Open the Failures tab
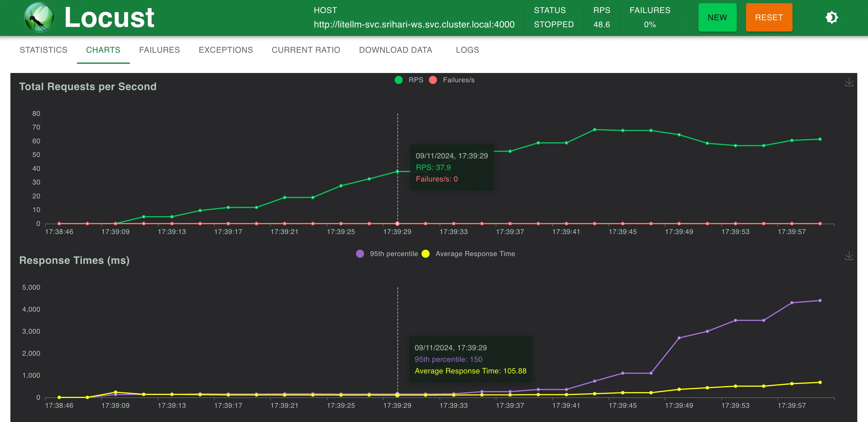 click(159, 50)
